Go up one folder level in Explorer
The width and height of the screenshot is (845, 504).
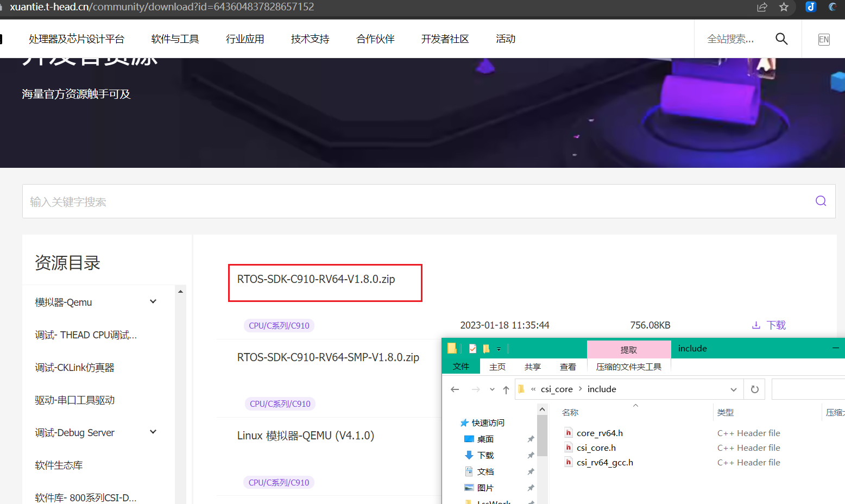click(x=506, y=389)
